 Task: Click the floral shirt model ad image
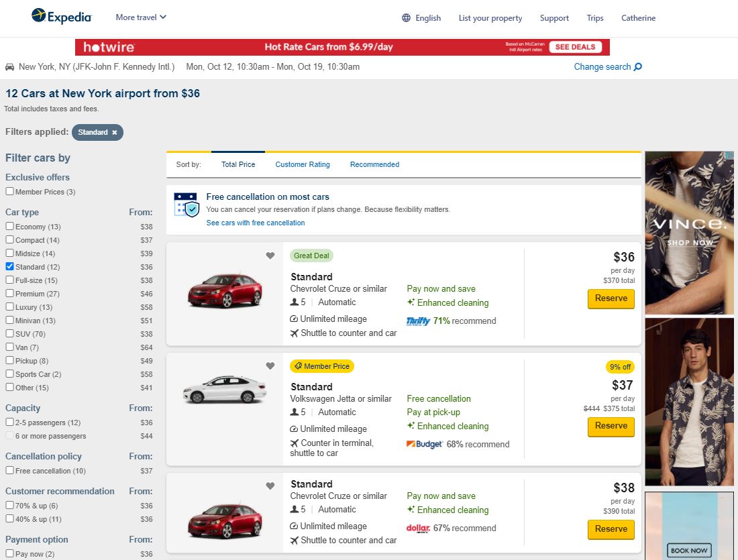coord(690,402)
